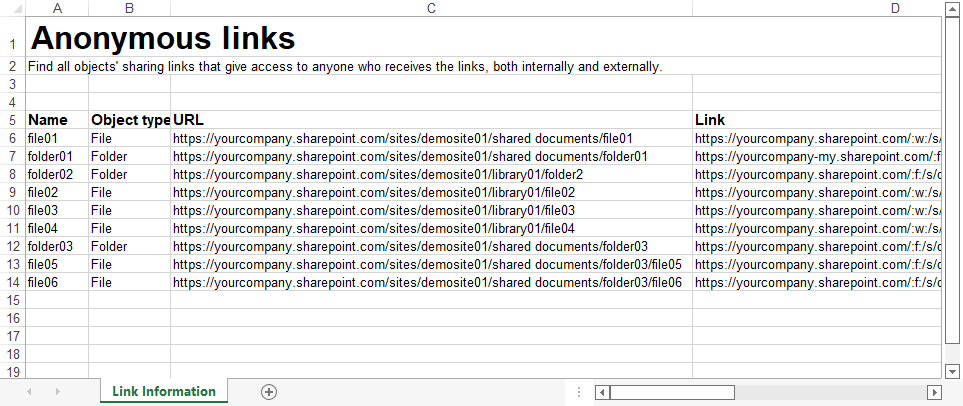Select the 'folder02' name cell
The image size is (963, 406).
point(58,174)
